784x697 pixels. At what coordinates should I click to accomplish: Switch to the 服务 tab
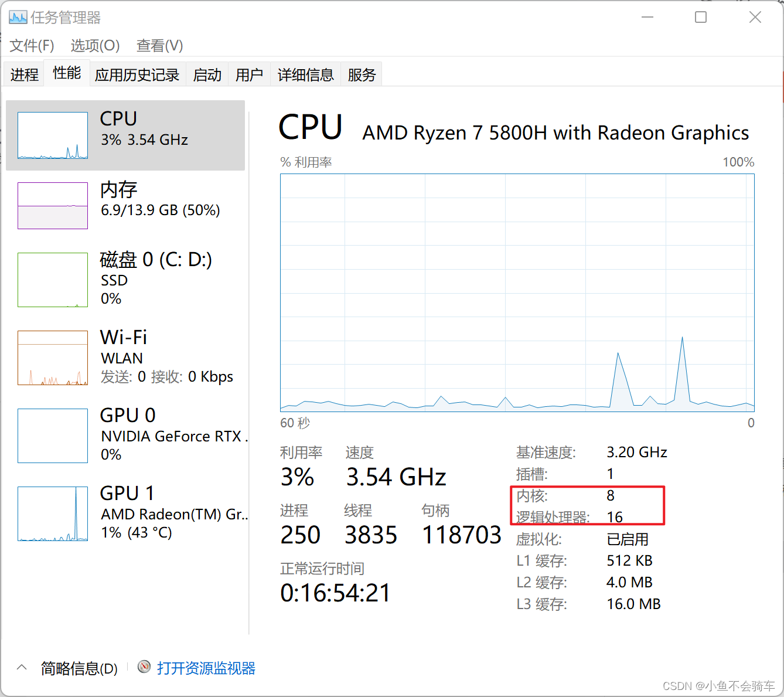(361, 74)
